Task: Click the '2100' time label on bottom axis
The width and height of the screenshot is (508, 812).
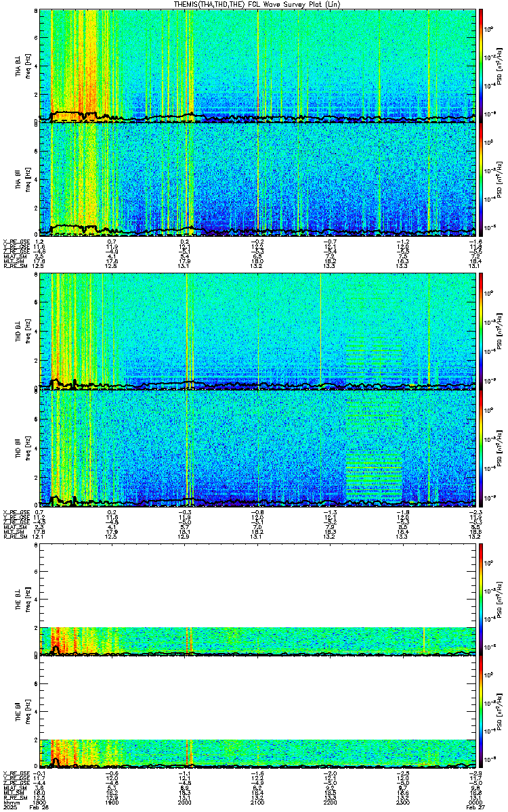Action: (x=257, y=802)
